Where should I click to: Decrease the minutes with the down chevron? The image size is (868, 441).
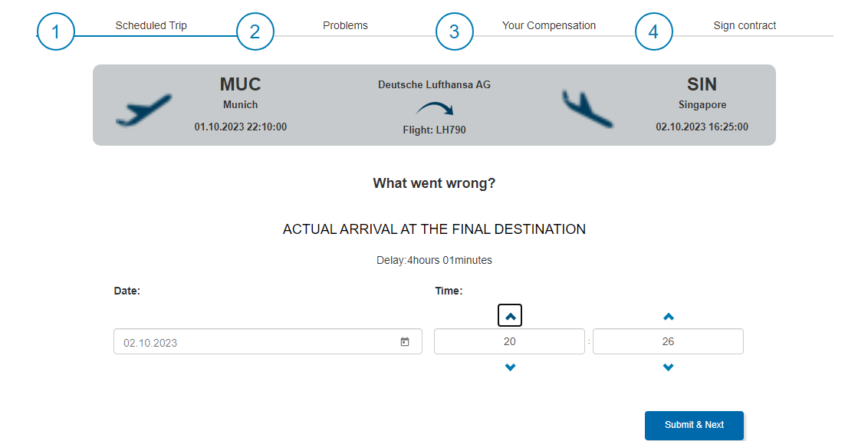668,367
